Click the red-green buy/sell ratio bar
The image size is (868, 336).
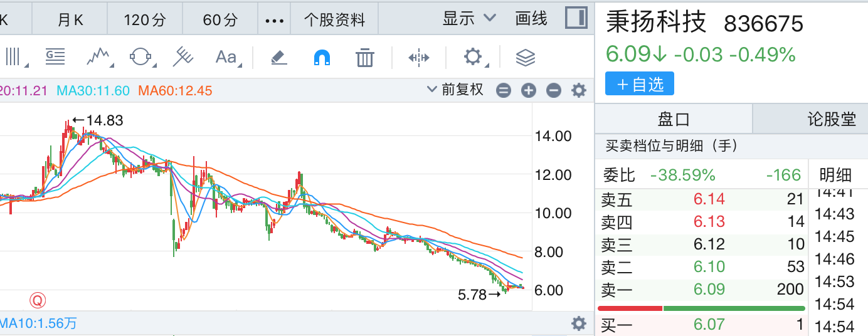coord(701,308)
